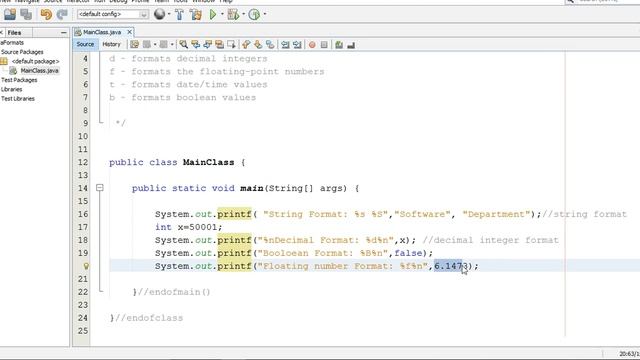
Task: Click Shift Line Right icon
Action: click(x=297, y=44)
